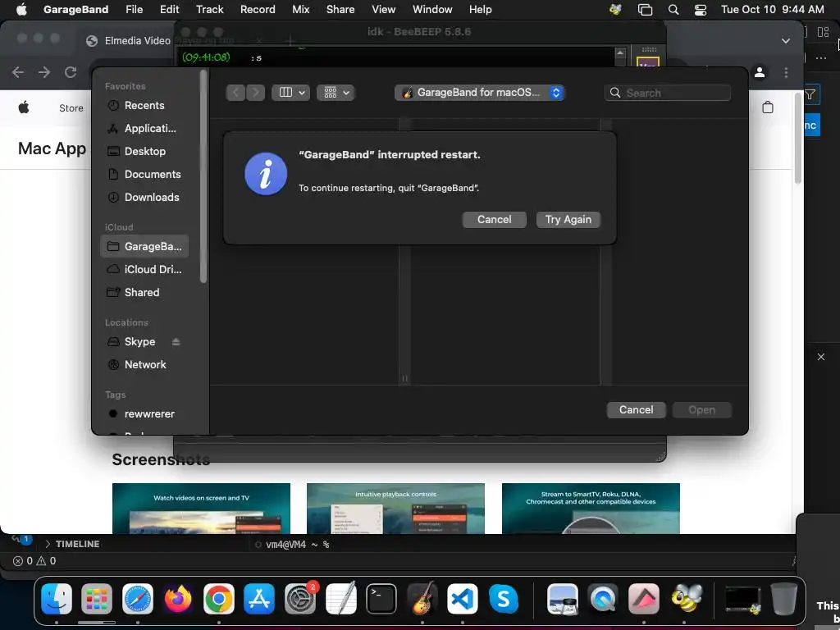Image resolution: width=840 pixels, height=630 pixels.
Task: Open the 'Watch videos on screen and TV' screenshot
Action: coord(202,509)
